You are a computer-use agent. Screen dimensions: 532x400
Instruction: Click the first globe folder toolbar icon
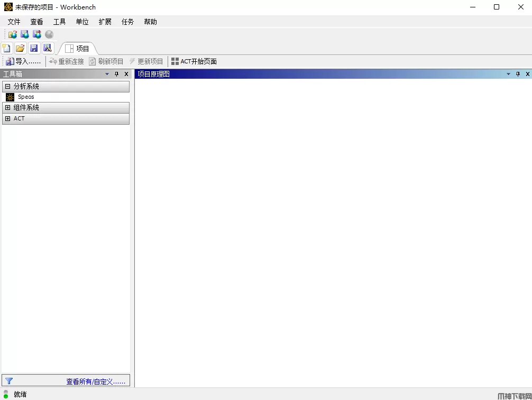(12, 34)
